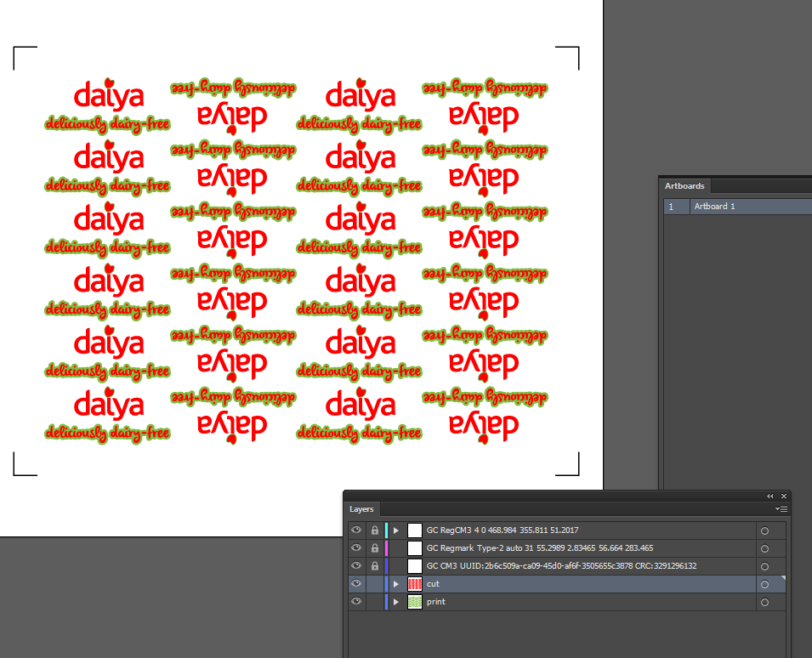Toggle the lock box on the print layer

374,602
